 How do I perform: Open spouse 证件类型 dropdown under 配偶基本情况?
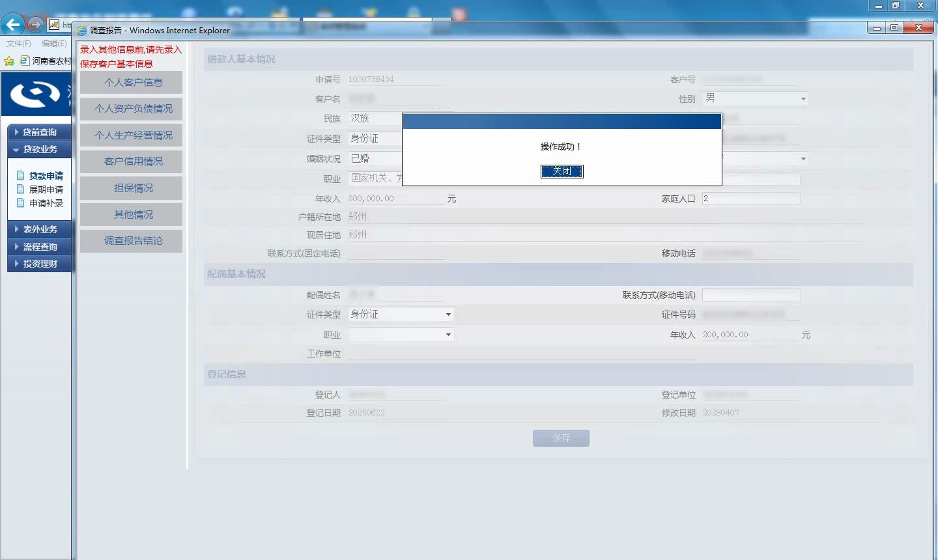[401, 315]
